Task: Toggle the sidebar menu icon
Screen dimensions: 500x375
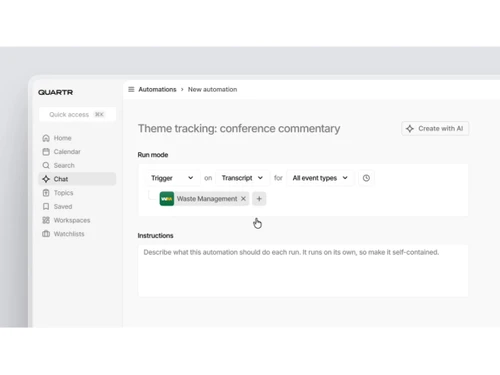Action: click(x=131, y=89)
